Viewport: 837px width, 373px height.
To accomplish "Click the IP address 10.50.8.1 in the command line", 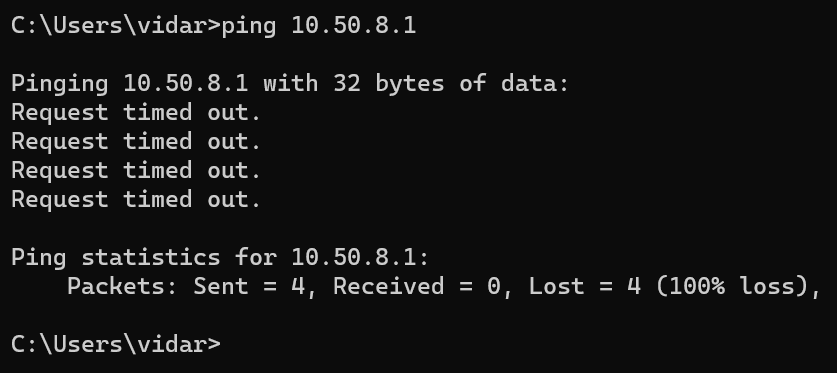I will tap(353, 25).
